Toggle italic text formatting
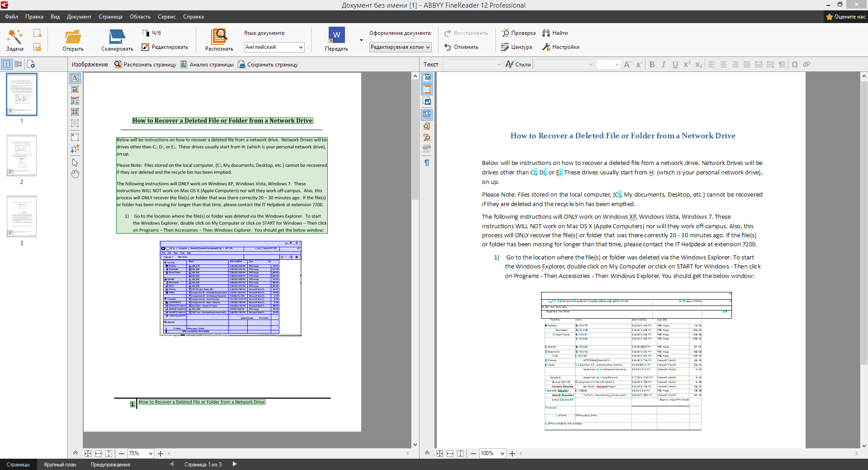 point(663,65)
